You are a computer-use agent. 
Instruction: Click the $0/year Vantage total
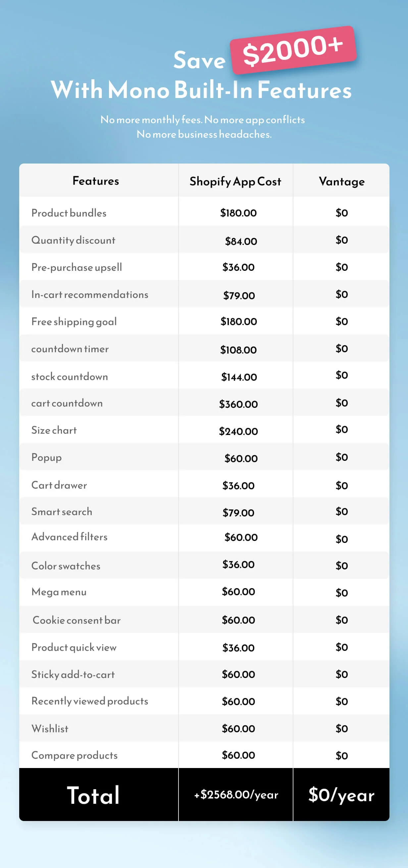pos(341,795)
